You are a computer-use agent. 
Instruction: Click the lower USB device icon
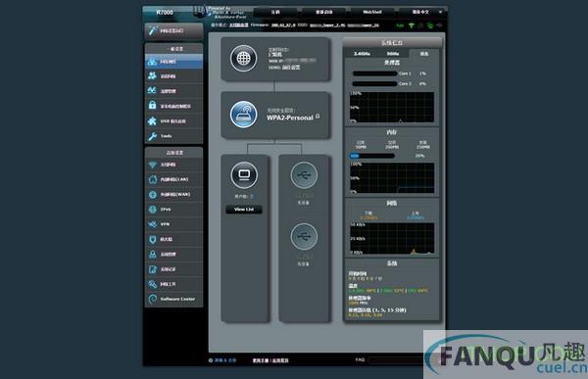(304, 237)
